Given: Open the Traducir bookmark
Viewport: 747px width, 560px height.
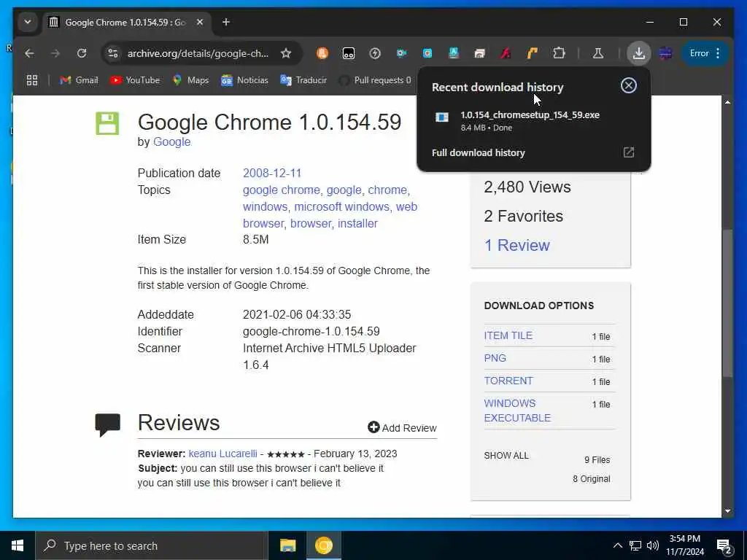Looking at the screenshot, I should pos(303,80).
